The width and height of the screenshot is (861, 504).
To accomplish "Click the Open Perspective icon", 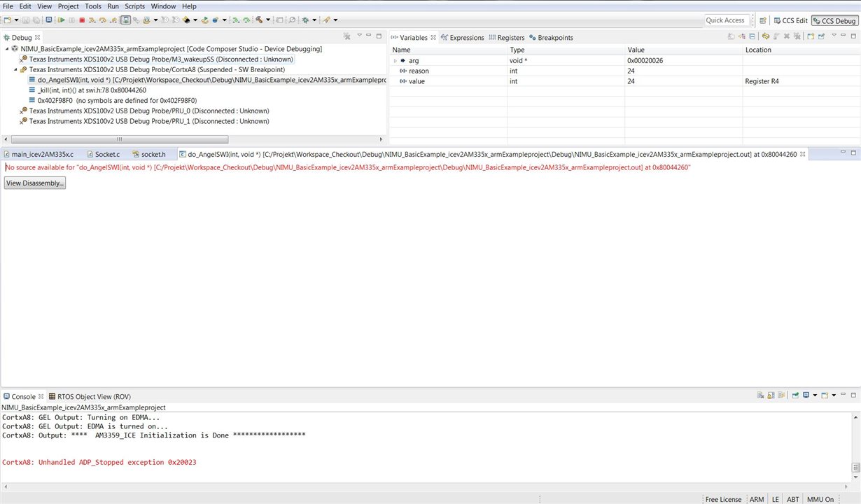I will coord(763,21).
